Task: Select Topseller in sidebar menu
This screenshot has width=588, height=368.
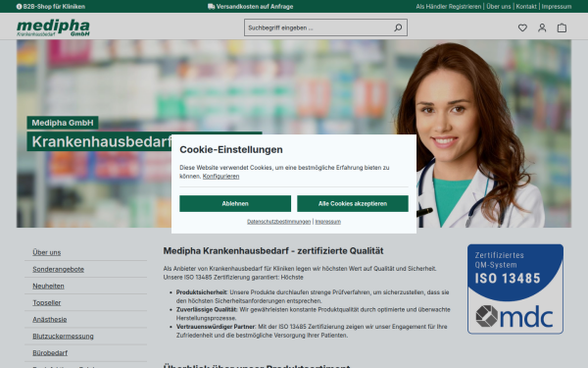Action: pos(46,302)
